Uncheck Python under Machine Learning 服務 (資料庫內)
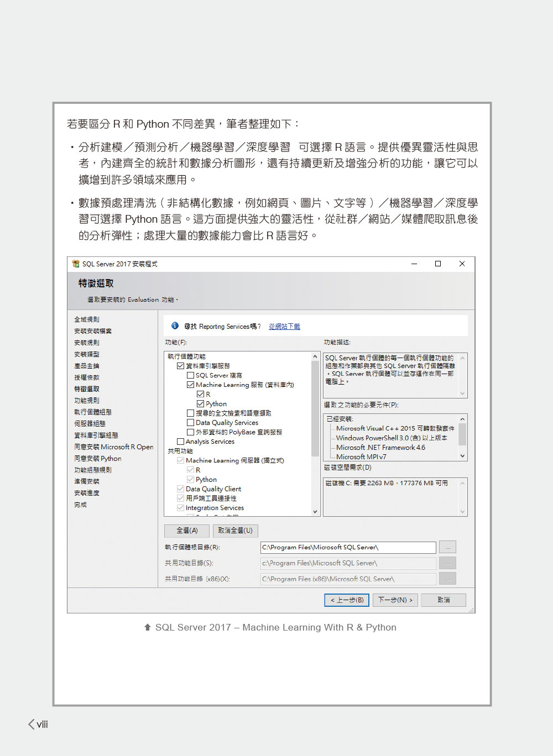Viewport: 553px width, 756px height. [x=200, y=403]
